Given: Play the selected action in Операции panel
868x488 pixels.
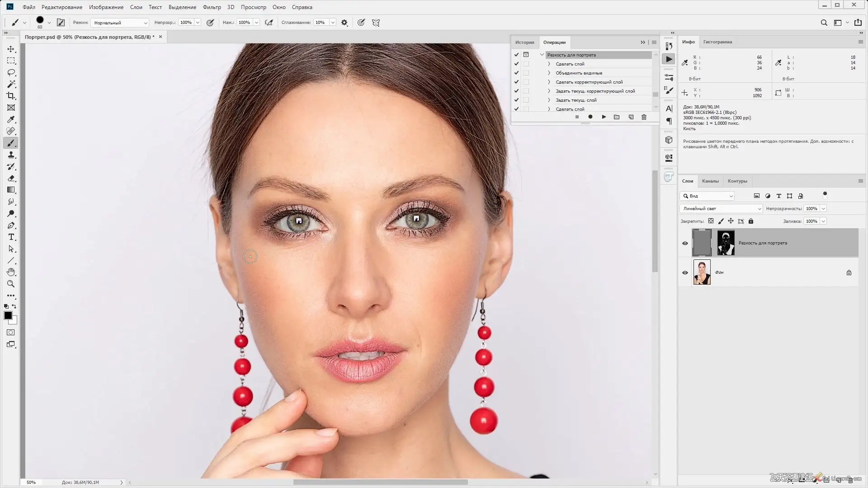Looking at the screenshot, I should [604, 117].
